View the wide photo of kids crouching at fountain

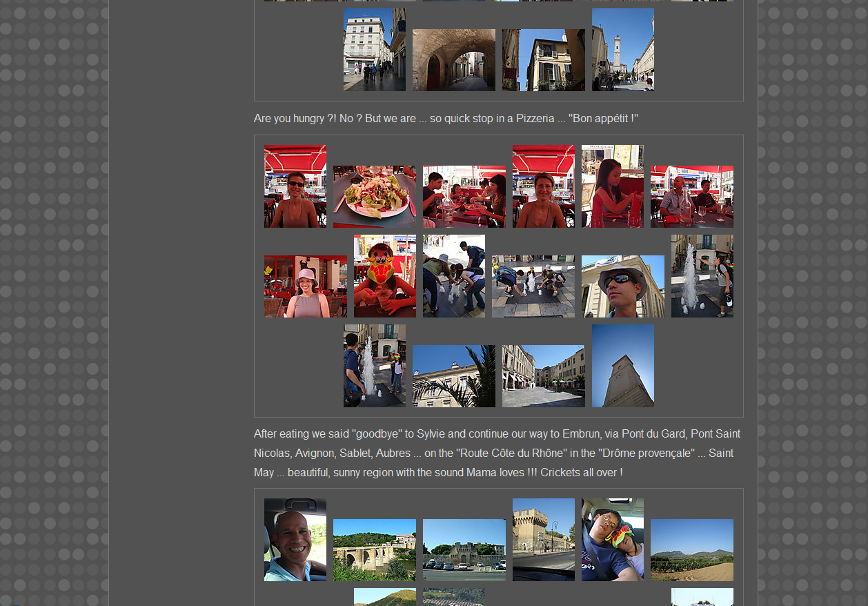(533, 286)
